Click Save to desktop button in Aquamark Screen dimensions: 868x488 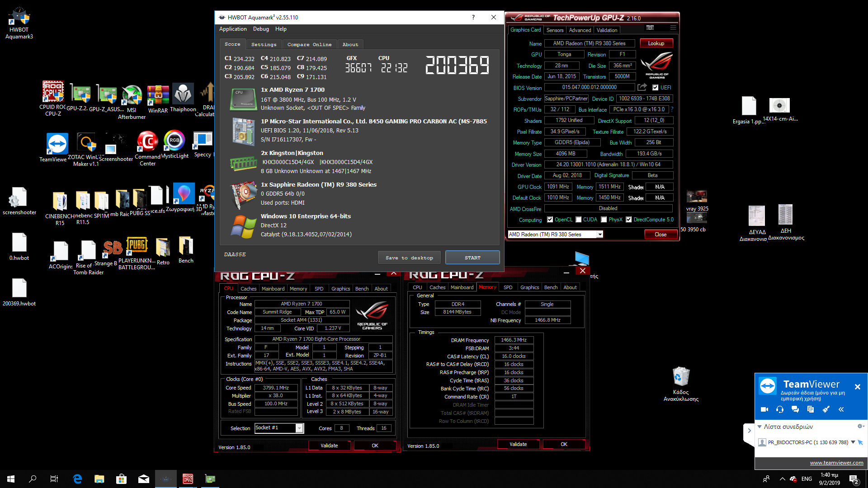(x=409, y=258)
